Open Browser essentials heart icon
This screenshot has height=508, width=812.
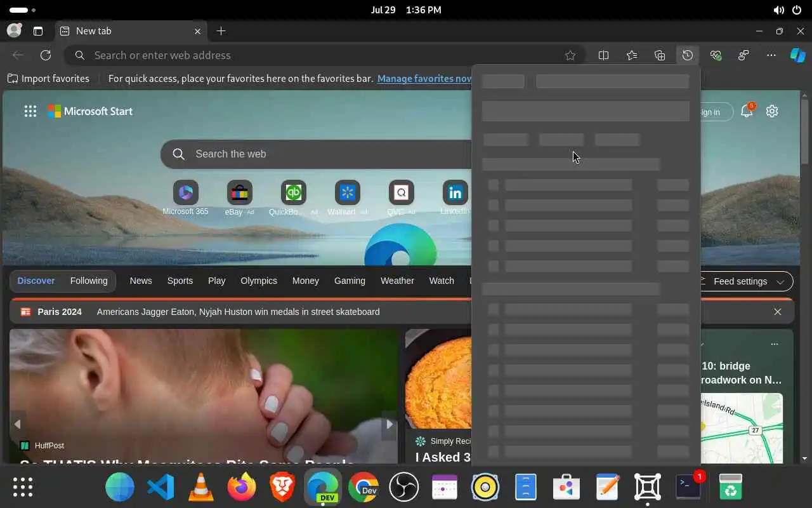pyautogui.click(x=716, y=55)
